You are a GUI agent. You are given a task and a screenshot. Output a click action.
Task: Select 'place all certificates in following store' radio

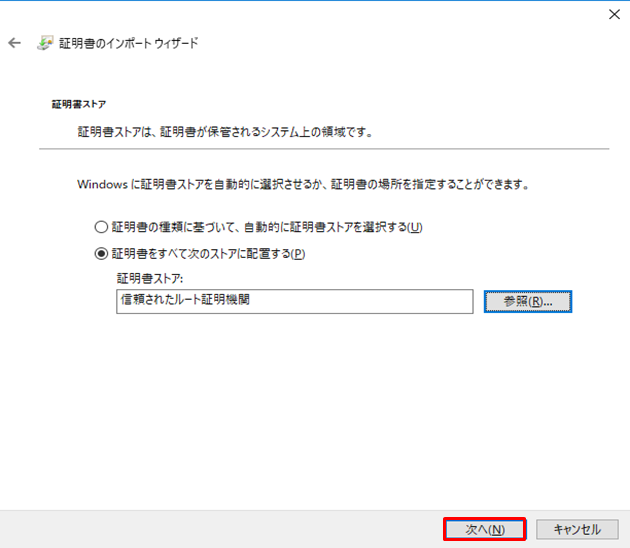pyautogui.click(x=101, y=253)
